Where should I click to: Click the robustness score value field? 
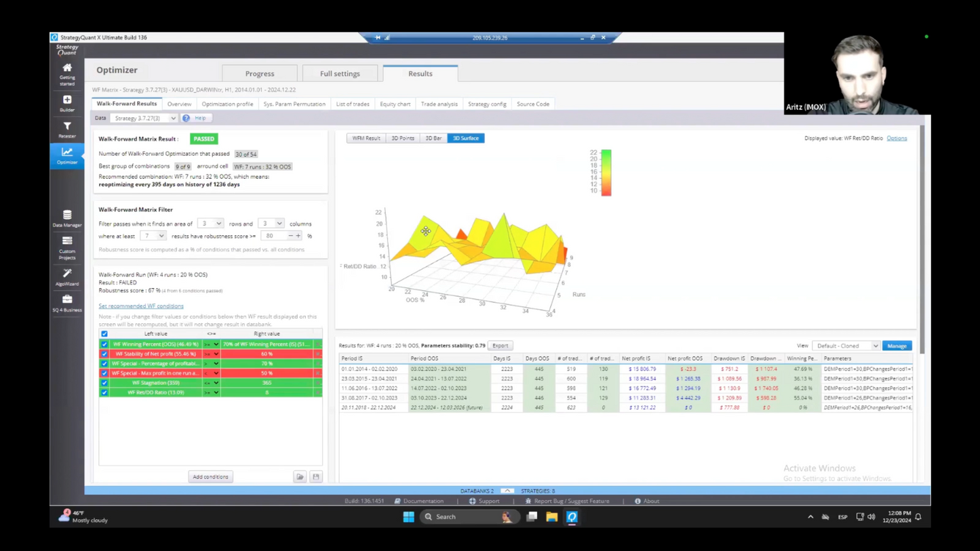pos(273,236)
